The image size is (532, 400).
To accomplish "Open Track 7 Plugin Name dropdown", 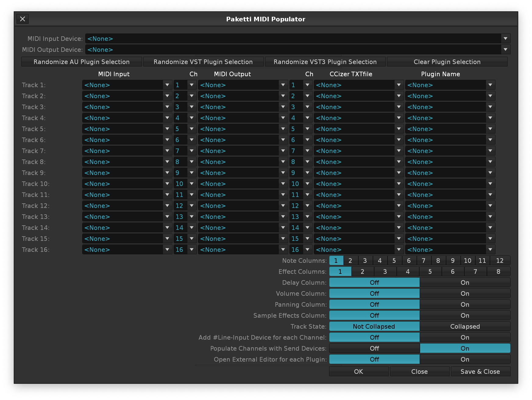I will [x=450, y=151].
